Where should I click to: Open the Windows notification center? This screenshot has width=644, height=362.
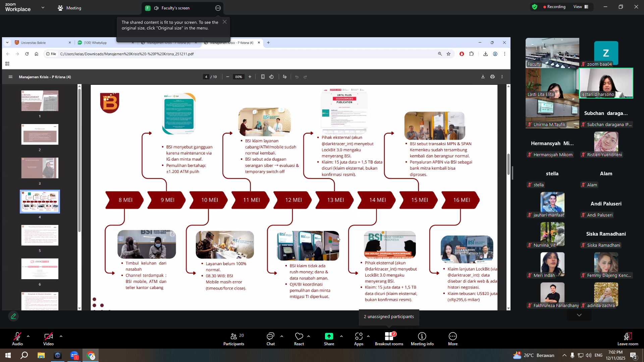pos(634,355)
